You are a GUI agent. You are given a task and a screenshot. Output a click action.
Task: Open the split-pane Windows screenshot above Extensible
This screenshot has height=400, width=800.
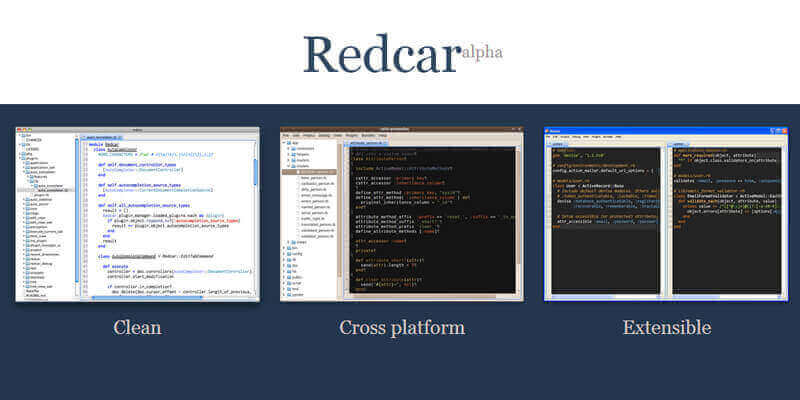[666, 214]
